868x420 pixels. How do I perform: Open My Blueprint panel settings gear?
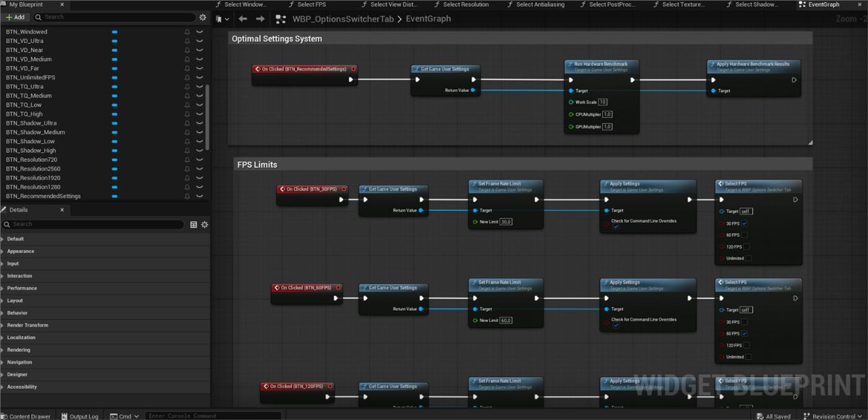pos(203,17)
